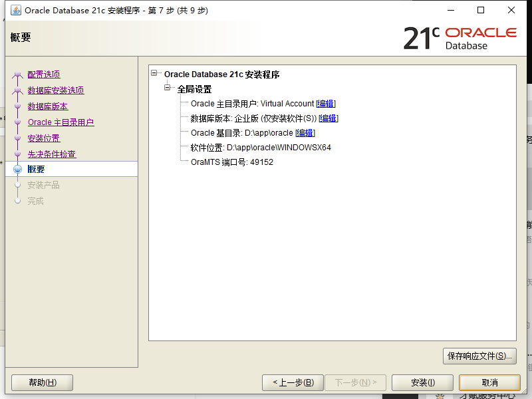Image resolution: width=532 pixels, height=399 pixels.
Task: Go to the 数据库安装选项 step
Action: (56, 90)
